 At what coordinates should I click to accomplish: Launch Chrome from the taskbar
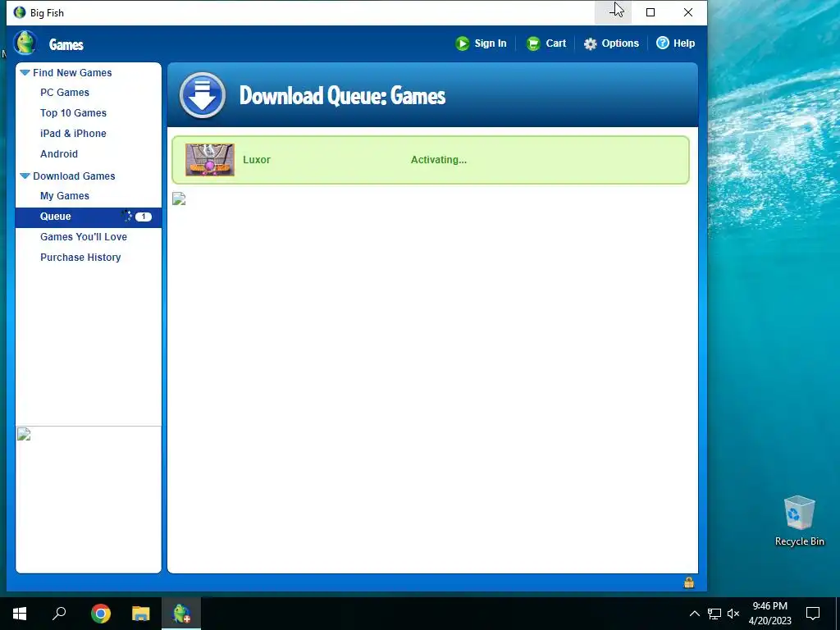(x=101, y=614)
